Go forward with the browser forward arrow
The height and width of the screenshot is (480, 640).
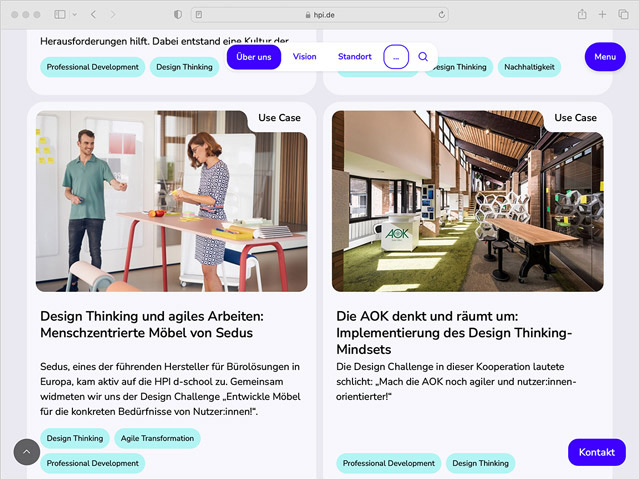tap(113, 15)
